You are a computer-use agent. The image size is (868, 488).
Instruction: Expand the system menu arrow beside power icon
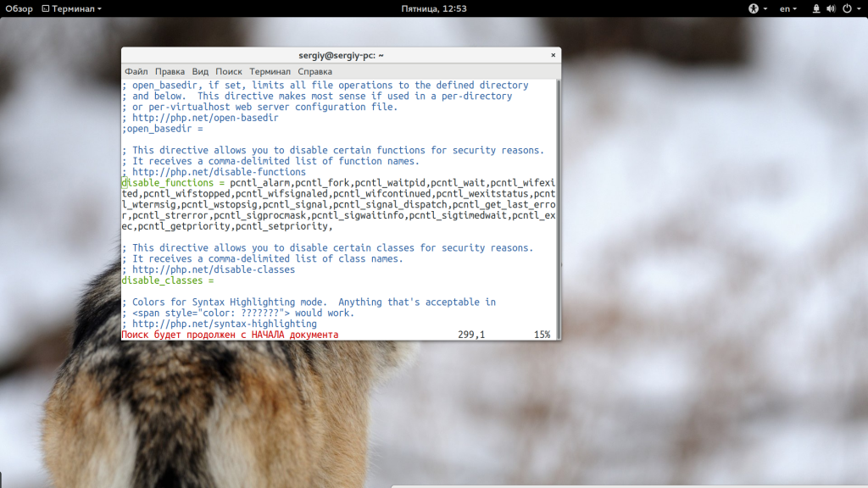[857, 8]
